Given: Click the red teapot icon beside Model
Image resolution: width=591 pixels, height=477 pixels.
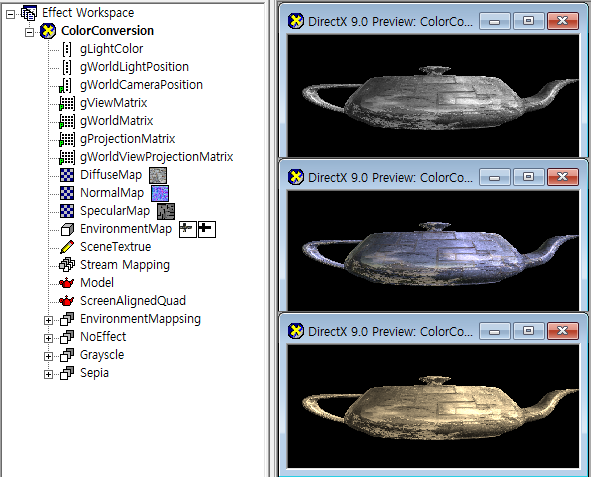Looking at the screenshot, I should pyautogui.click(x=67, y=283).
